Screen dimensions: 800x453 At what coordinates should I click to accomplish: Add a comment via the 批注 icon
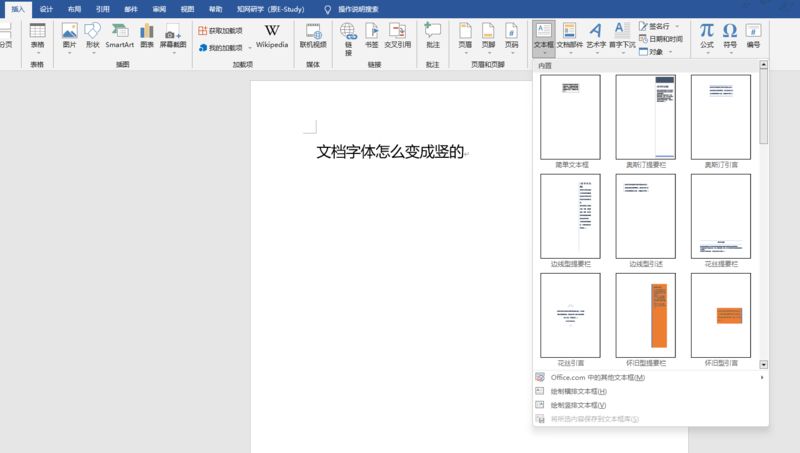point(432,36)
